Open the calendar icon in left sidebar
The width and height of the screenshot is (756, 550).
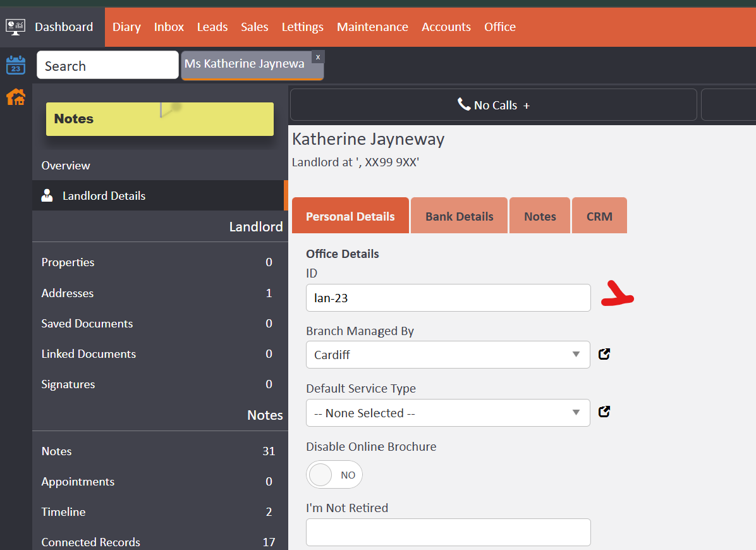15,65
